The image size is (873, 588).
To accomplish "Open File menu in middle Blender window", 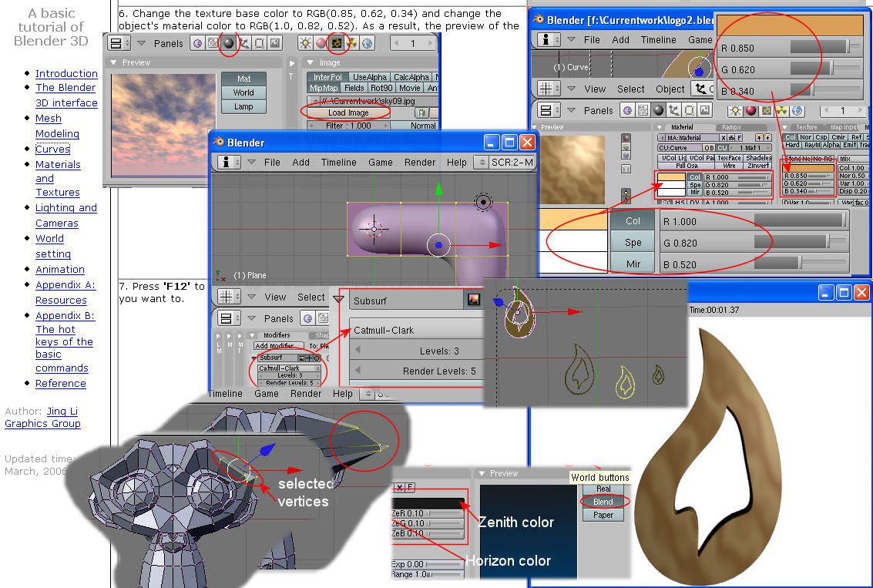I will pos(272,162).
